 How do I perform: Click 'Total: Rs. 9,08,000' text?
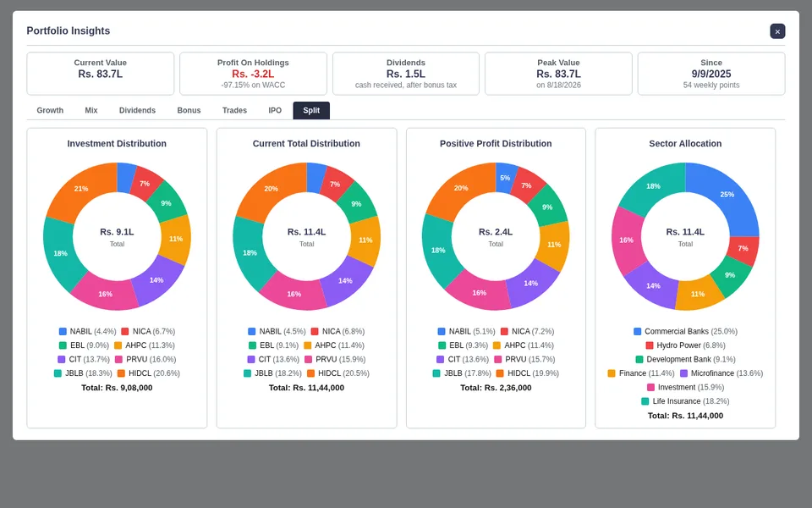[x=117, y=388]
